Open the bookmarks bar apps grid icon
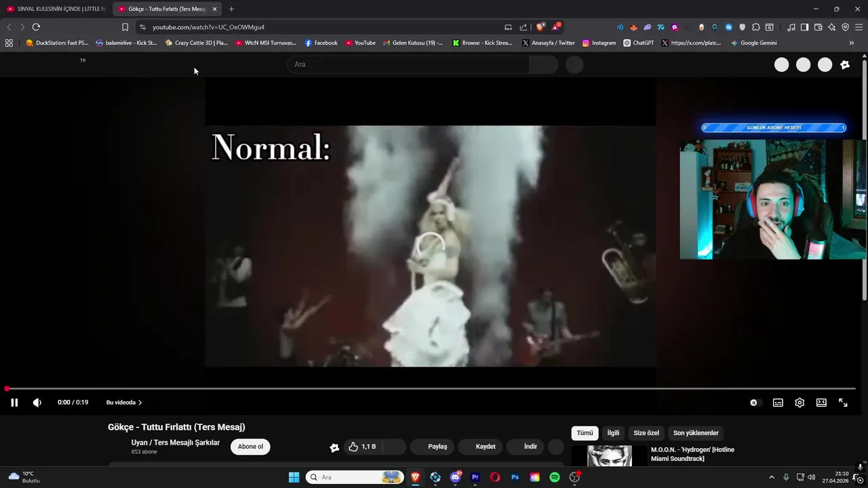The image size is (868, 488). point(9,43)
